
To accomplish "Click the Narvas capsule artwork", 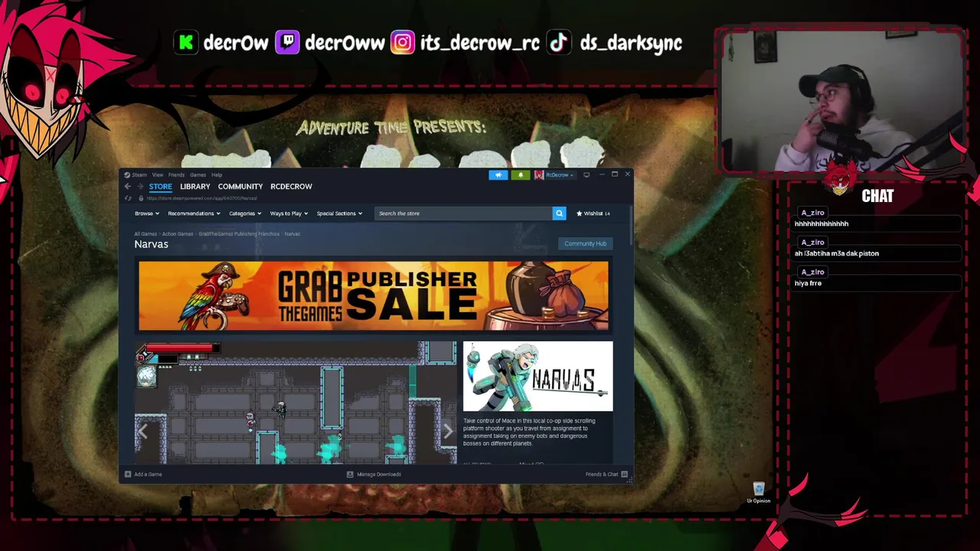I will pyautogui.click(x=537, y=377).
